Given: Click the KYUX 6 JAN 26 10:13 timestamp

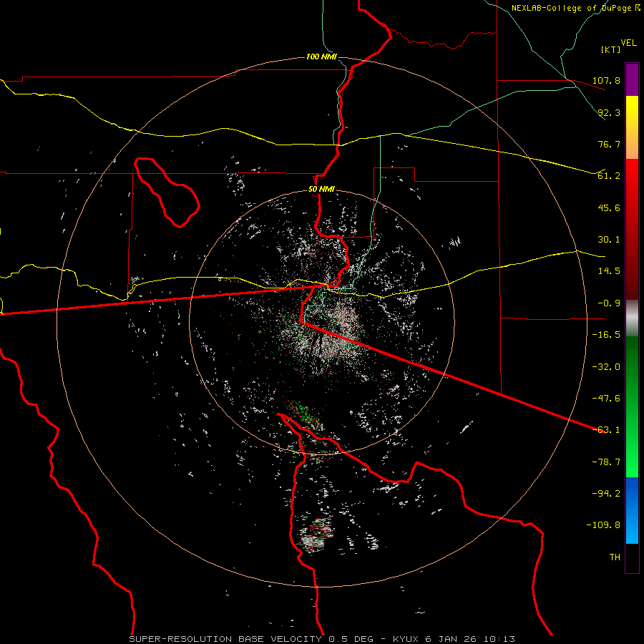Looking at the screenshot, I should (x=454, y=639).
